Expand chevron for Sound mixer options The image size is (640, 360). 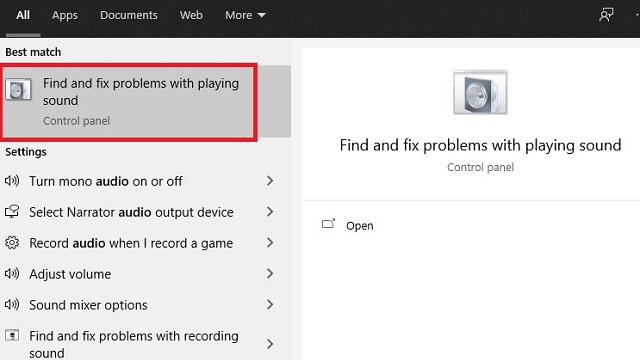tap(270, 304)
